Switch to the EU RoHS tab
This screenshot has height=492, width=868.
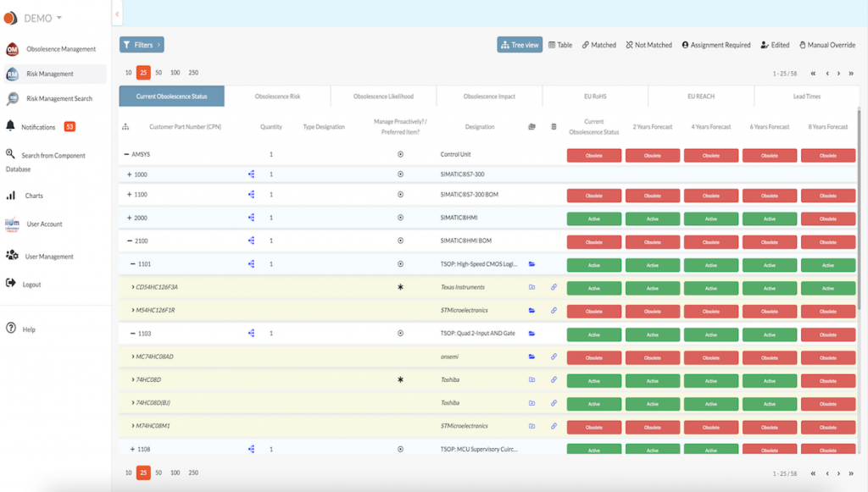595,97
